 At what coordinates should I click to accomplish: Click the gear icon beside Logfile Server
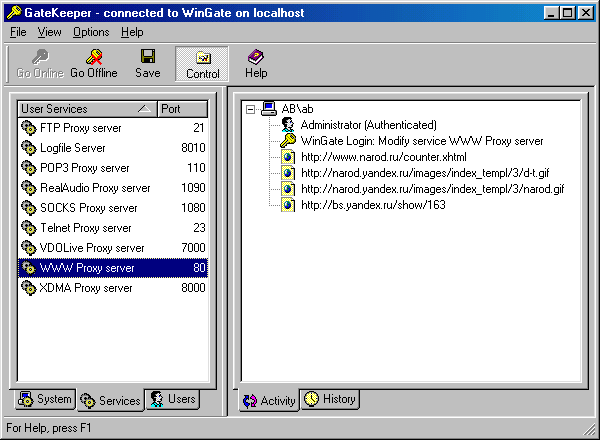[29, 148]
